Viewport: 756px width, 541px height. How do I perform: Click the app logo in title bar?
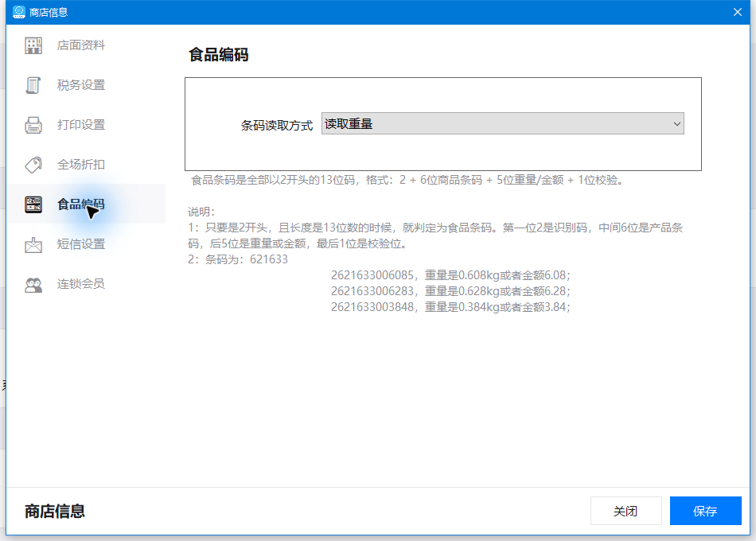point(19,12)
